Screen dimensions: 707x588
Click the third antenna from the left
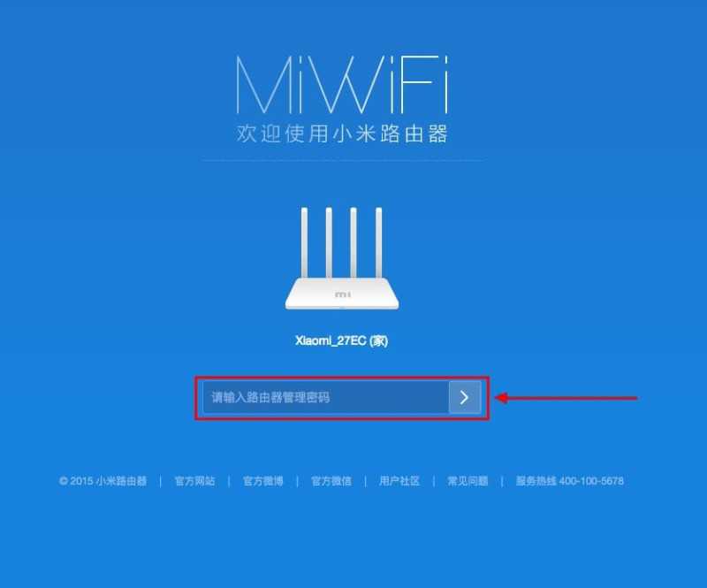coord(353,243)
